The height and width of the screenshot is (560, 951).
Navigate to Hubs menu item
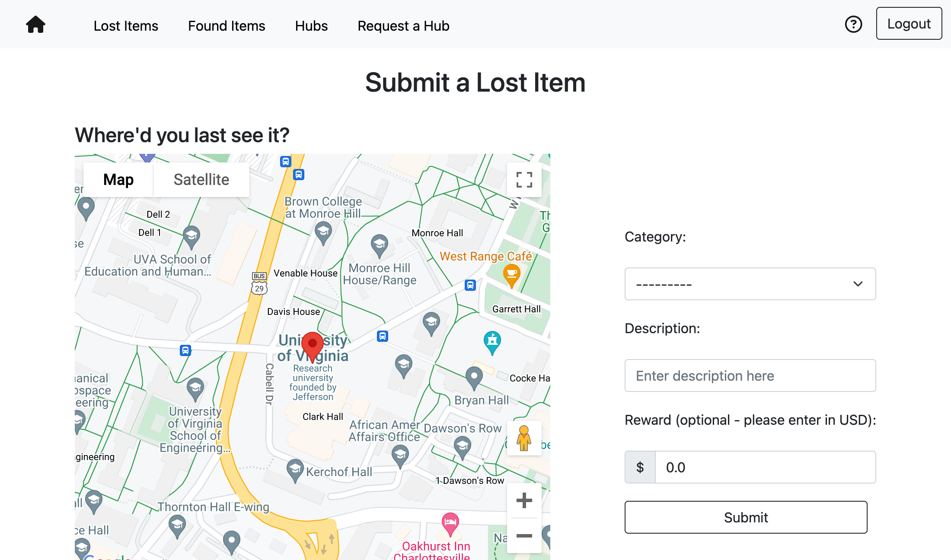pos(311,25)
